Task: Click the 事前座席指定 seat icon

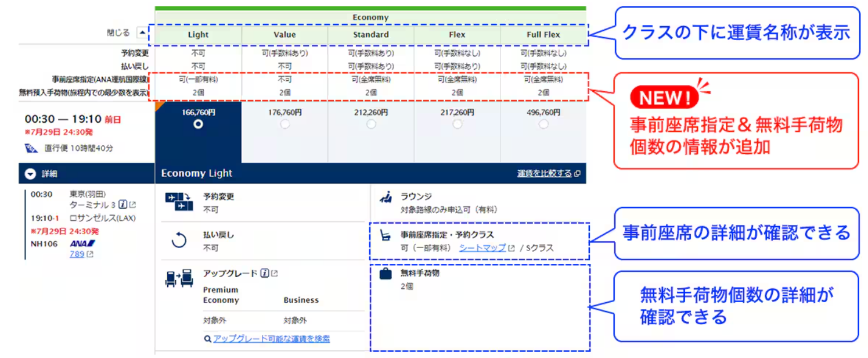Action: [x=384, y=235]
